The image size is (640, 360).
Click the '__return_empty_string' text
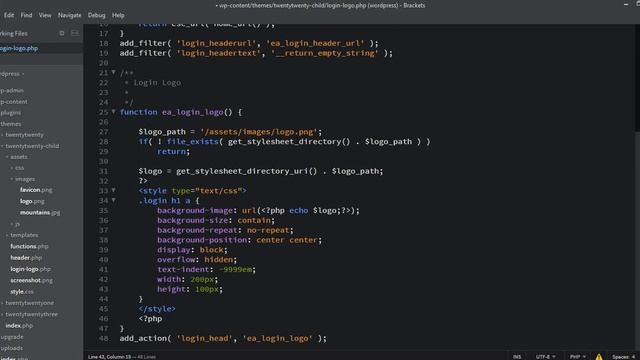coord(324,53)
